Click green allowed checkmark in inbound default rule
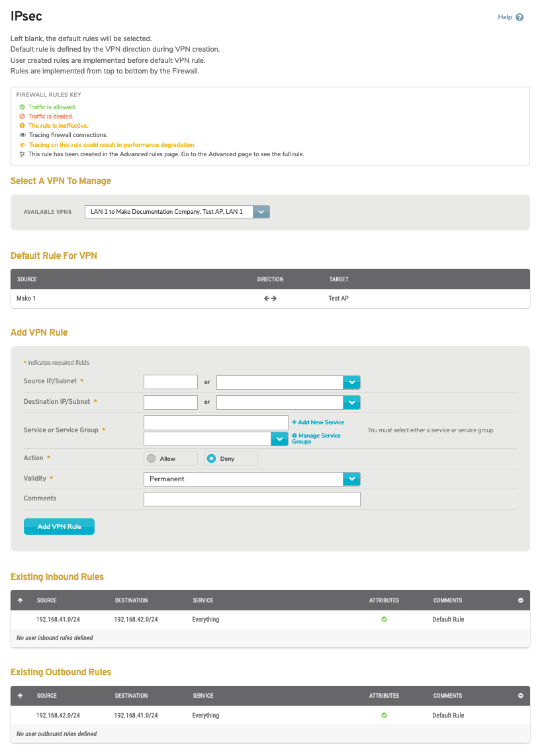The image size is (540, 756). tap(384, 620)
